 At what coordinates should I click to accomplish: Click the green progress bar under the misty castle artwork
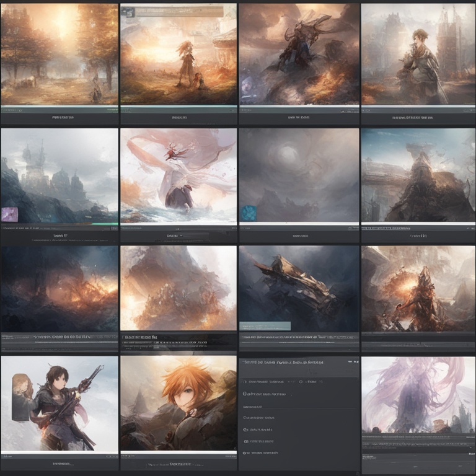(104, 224)
